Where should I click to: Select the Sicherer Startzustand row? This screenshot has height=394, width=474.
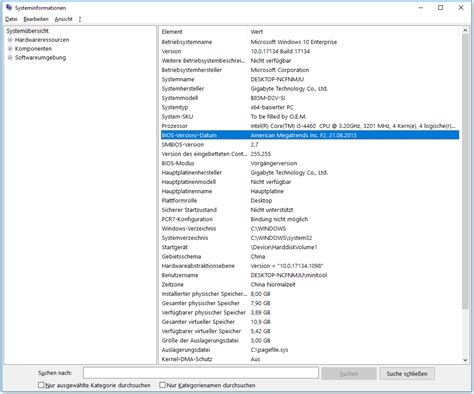[310, 210]
